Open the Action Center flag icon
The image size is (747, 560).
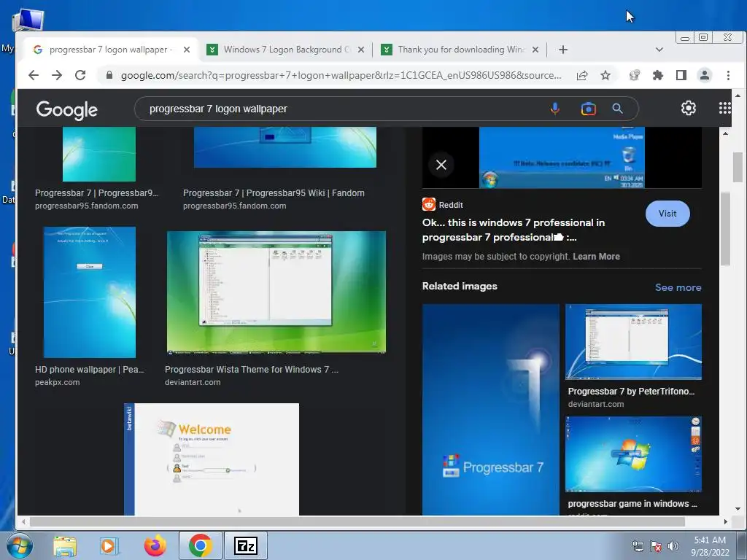656,546
